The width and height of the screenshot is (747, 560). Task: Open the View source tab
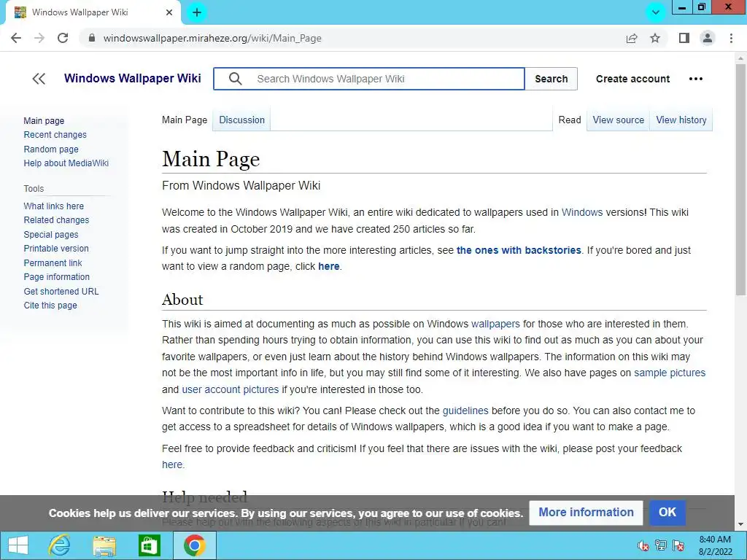click(x=618, y=120)
